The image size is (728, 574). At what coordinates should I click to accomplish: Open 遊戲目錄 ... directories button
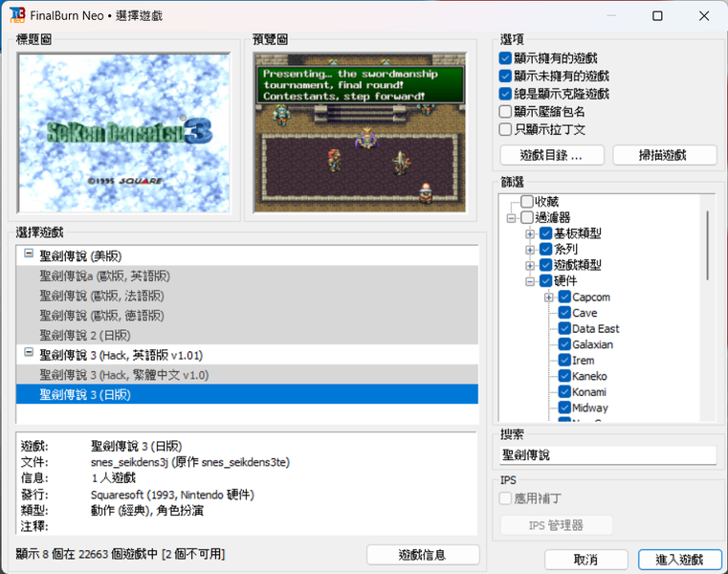pos(552,155)
